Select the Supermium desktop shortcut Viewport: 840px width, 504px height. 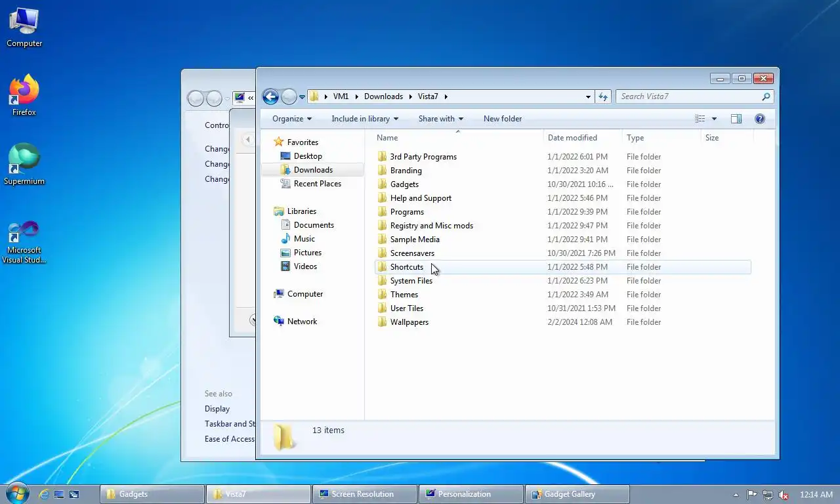[24, 165]
